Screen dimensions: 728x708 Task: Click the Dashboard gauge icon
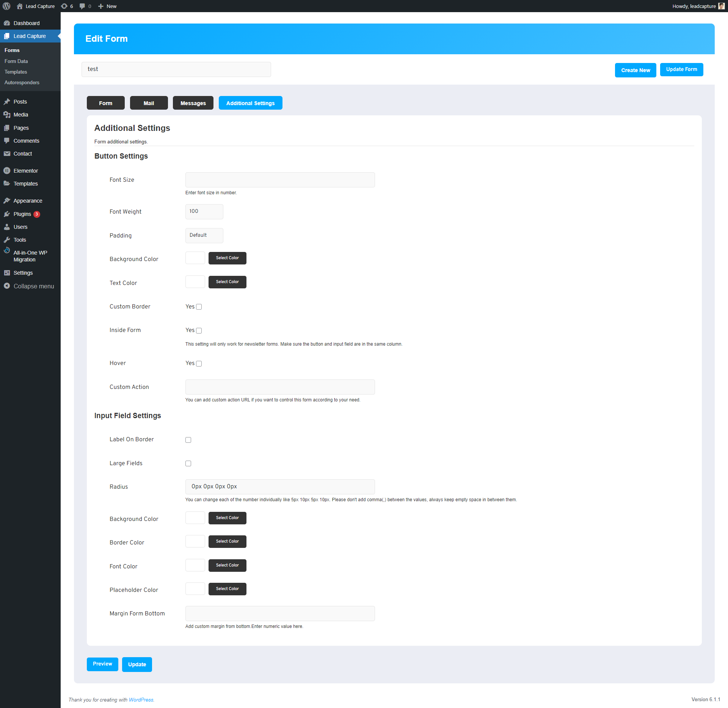7,23
